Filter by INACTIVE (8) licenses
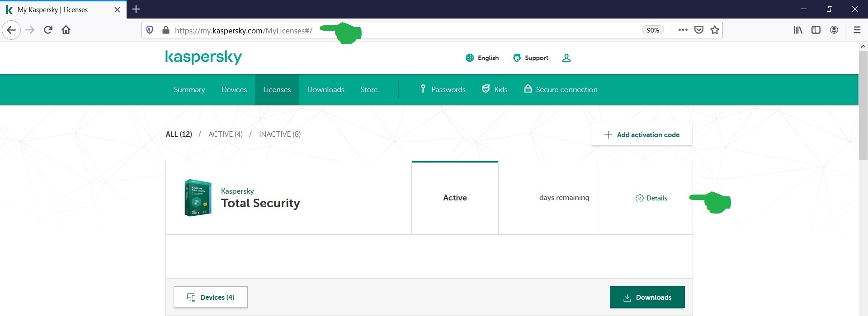This screenshot has width=868, height=316. click(x=280, y=134)
